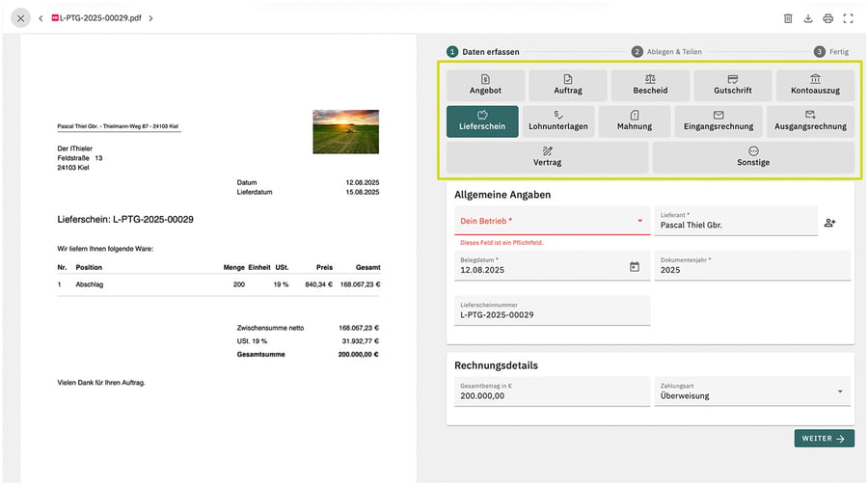Image resolution: width=868 pixels, height=484 pixels.
Task: Select Angebot document type
Action: 485,85
